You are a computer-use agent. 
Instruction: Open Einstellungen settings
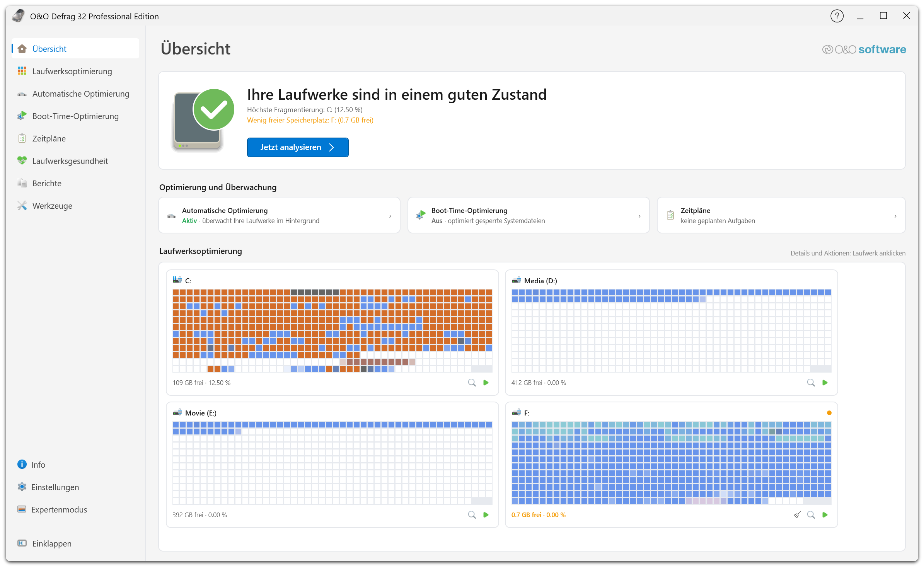(x=75, y=487)
